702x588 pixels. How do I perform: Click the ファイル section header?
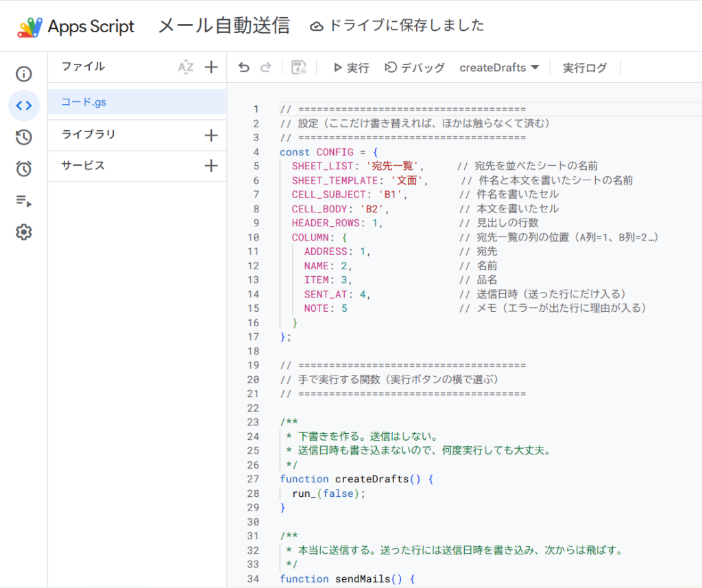pyautogui.click(x=83, y=66)
